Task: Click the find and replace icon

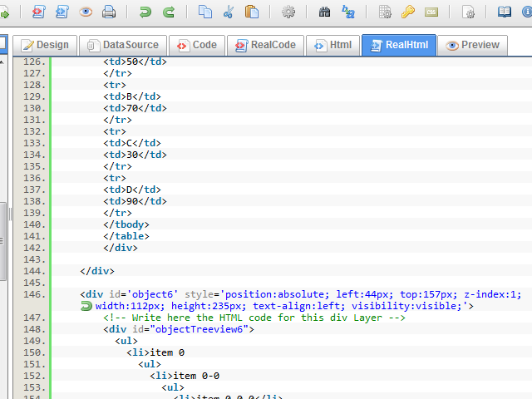Action: pos(348,12)
